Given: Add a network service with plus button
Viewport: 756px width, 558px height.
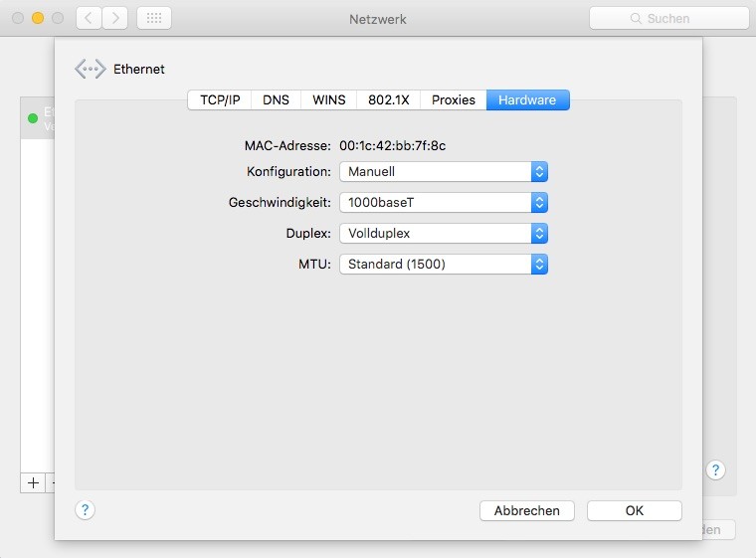Looking at the screenshot, I should click(x=33, y=482).
